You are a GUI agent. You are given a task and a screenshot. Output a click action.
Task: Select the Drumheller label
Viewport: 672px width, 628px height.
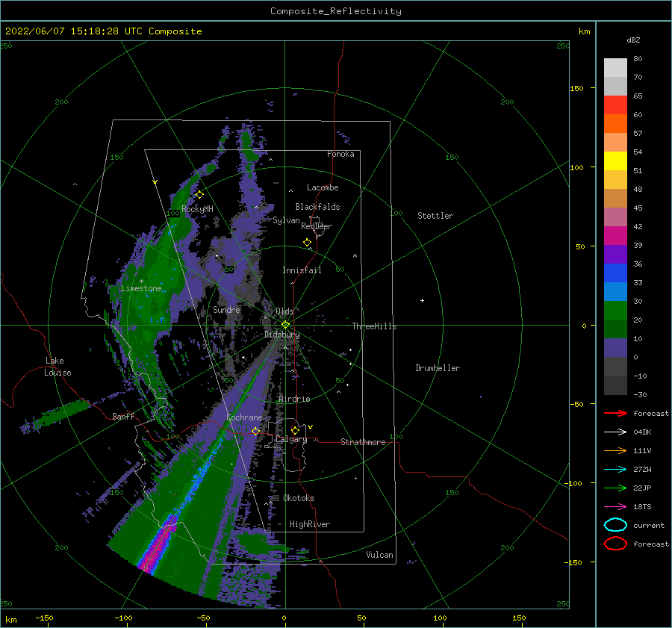point(438,368)
